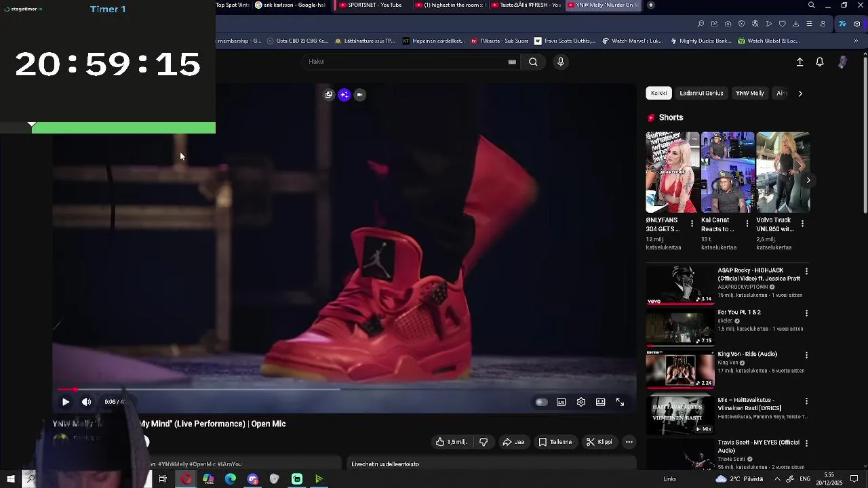Switch to Taisto&Ällä #FRESH tab

tap(525, 5)
